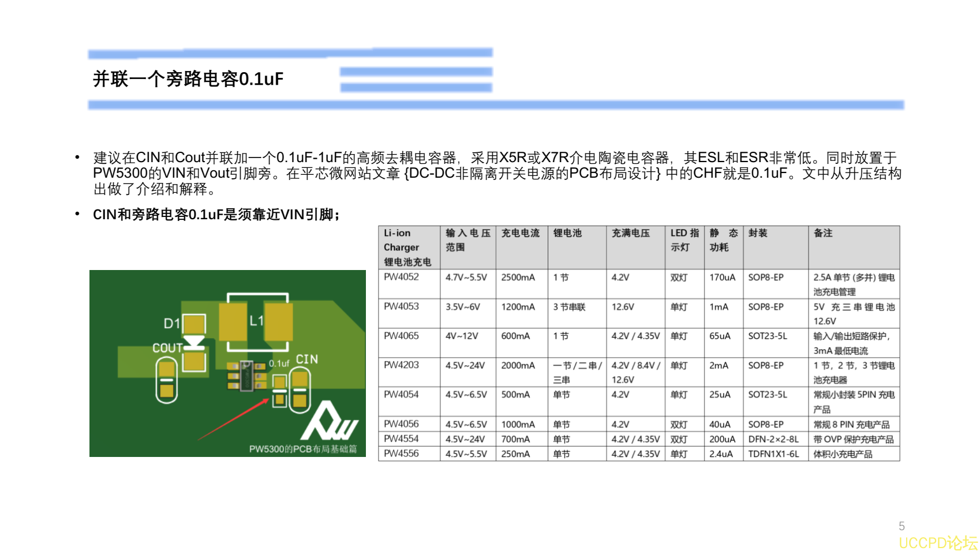Select the PW4065 model cell
This screenshot has height=551, width=980.
coord(400,336)
